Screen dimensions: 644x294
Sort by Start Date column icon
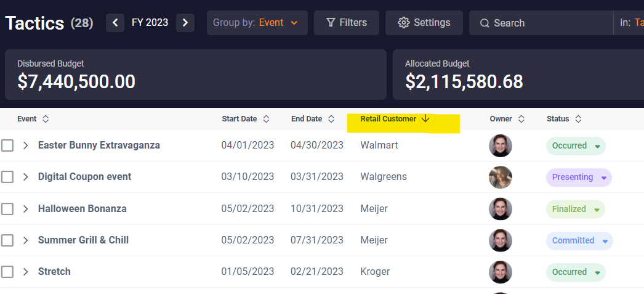click(266, 119)
